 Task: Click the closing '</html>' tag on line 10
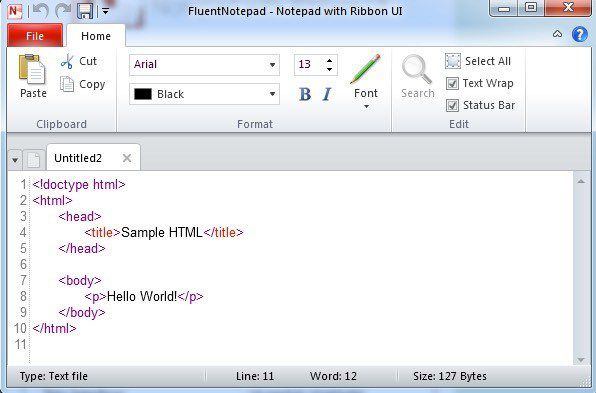pos(54,328)
